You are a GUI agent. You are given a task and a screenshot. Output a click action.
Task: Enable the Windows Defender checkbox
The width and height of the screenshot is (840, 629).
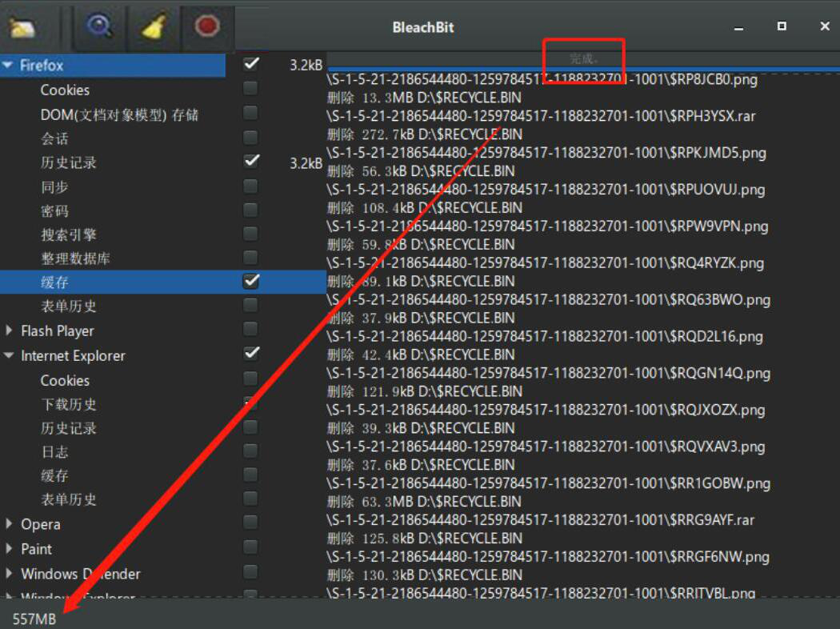(x=250, y=571)
